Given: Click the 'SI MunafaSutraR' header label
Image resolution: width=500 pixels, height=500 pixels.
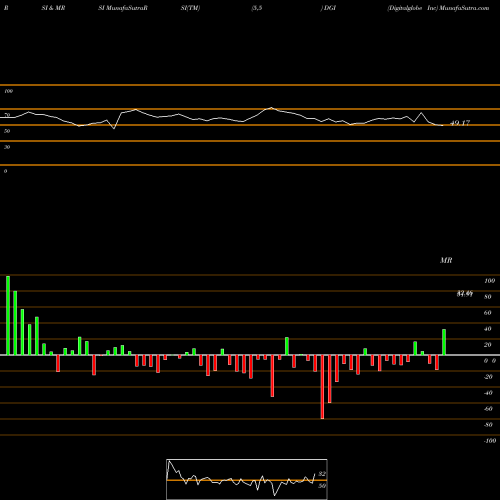Looking at the screenshot, I should point(123,8).
